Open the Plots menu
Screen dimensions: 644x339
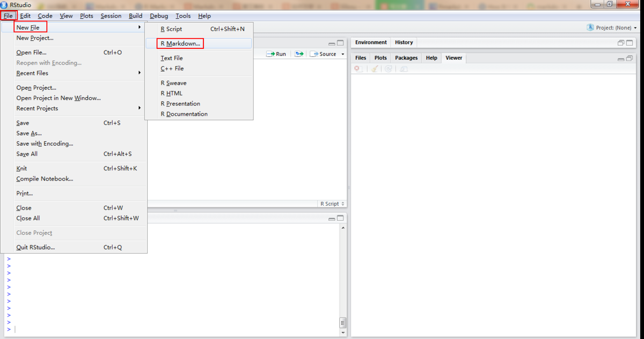point(86,16)
